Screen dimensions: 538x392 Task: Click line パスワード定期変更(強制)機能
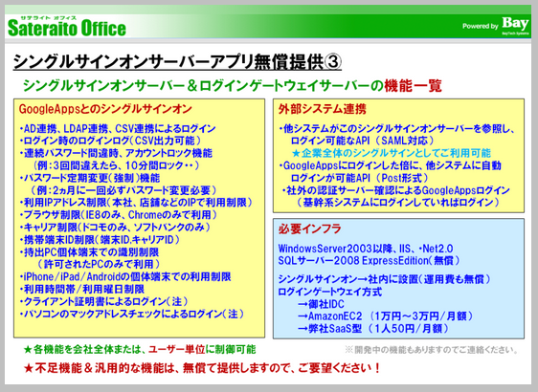pos(90,178)
